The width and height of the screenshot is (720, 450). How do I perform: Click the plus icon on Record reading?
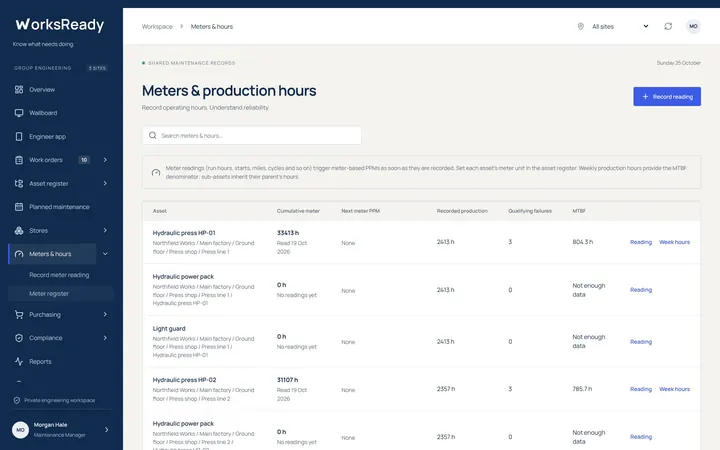(645, 96)
